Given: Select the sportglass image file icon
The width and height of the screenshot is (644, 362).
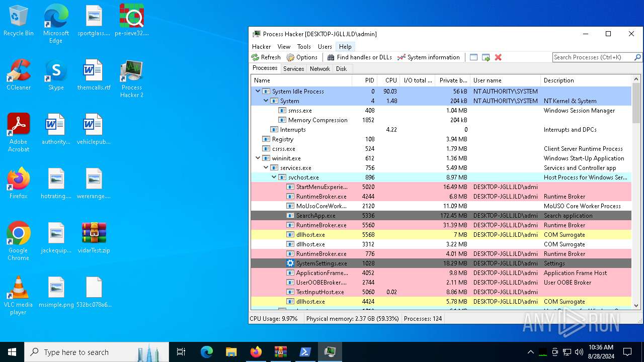Looking at the screenshot, I should point(94,21).
